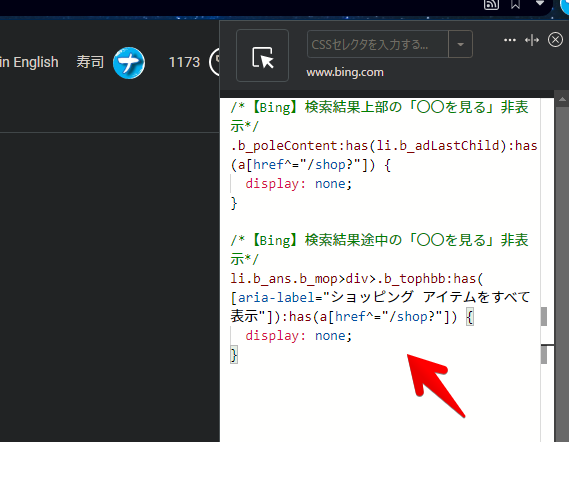Click the "li.b_ans.b_mop>div>.b_tophbb:has(" selector line
This screenshot has height=491, width=569.
[357, 279]
